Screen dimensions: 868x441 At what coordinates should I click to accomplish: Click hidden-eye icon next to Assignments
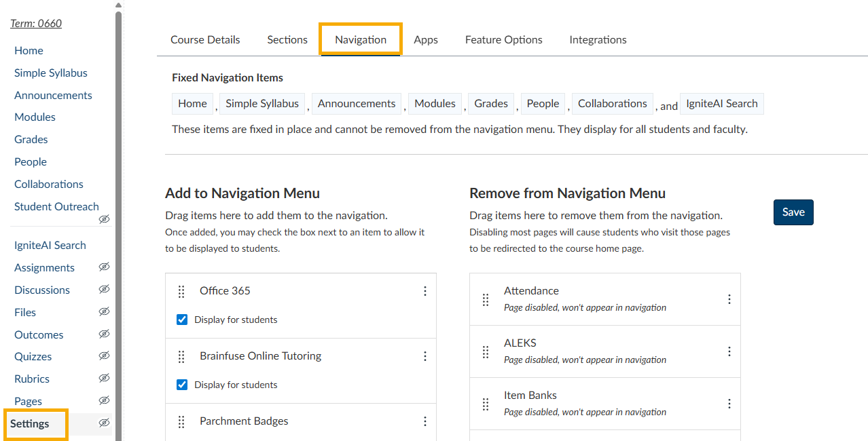[104, 267]
